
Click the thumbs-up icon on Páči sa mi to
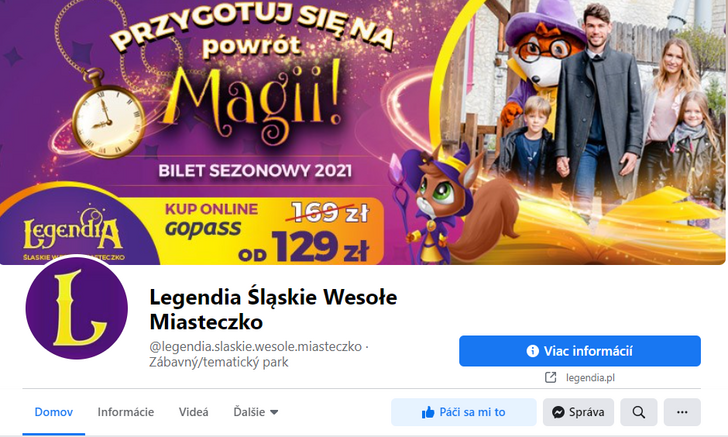(x=428, y=412)
